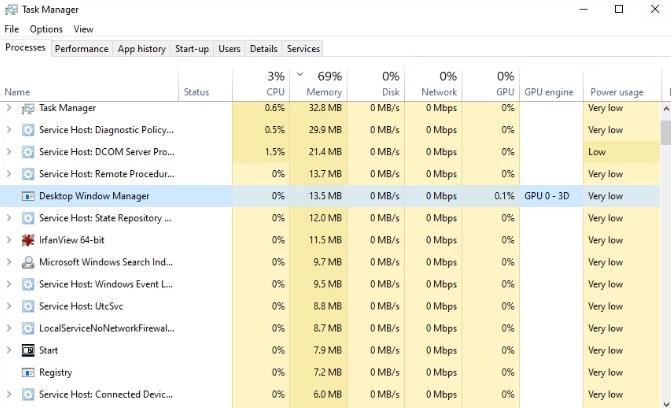Screen dimensions: 671x408
Task: Expand Service Host: Diagnostic Policy row
Action: (x=9, y=130)
